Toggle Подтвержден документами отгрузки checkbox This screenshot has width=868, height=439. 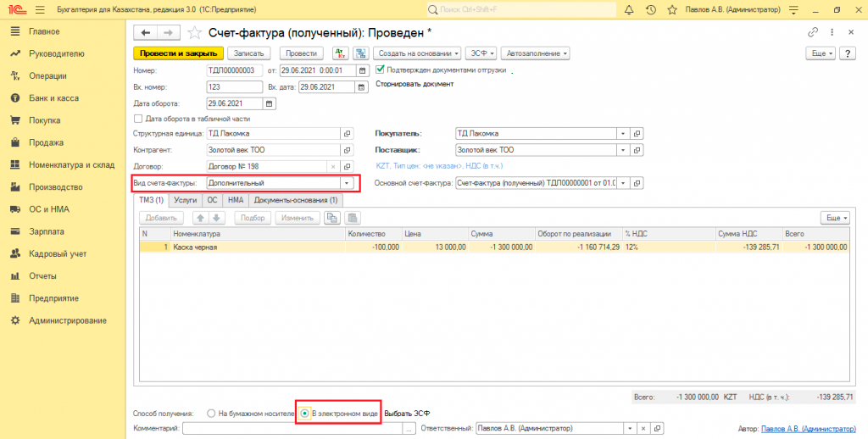coord(380,69)
